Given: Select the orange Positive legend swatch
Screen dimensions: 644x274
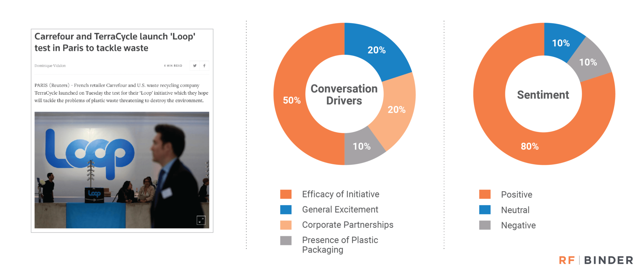Looking at the screenshot, I should click(485, 194).
